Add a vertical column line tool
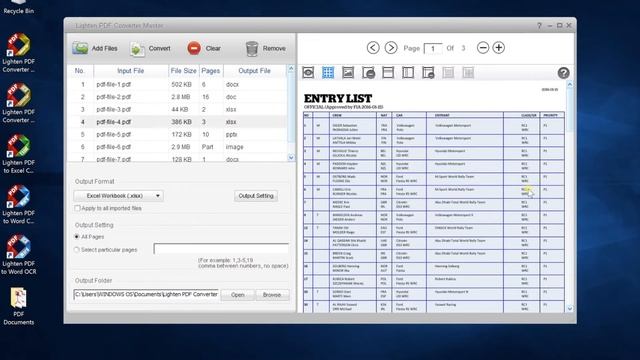 (x=408, y=73)
